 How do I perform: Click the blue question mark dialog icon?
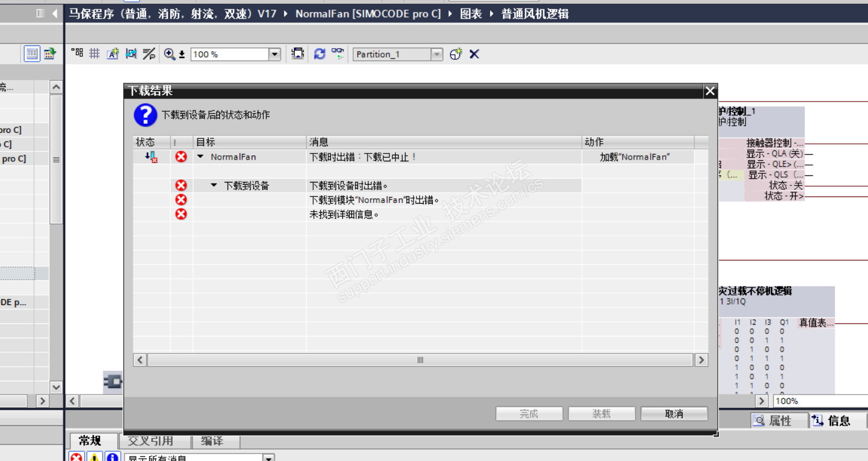pos(145,114)
